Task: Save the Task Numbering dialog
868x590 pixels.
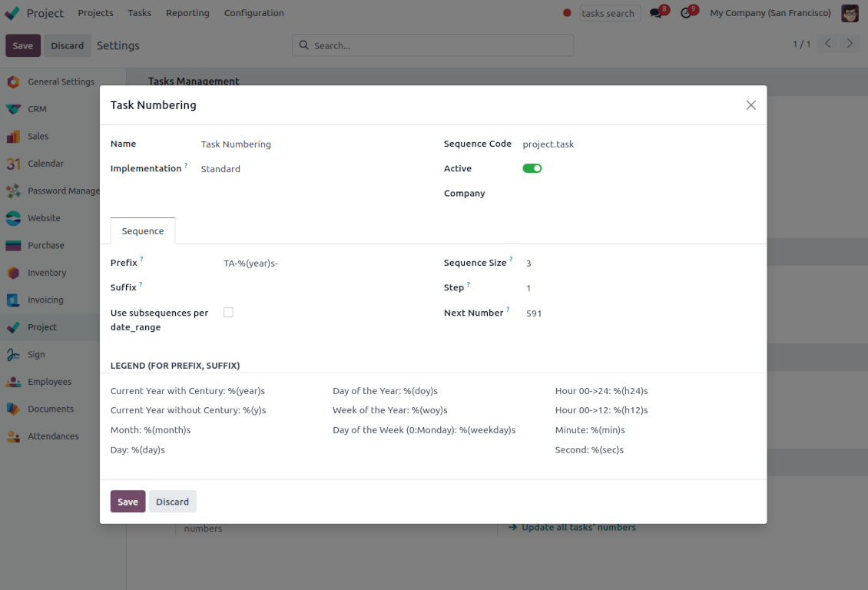Action: click(x=128, y=502)
